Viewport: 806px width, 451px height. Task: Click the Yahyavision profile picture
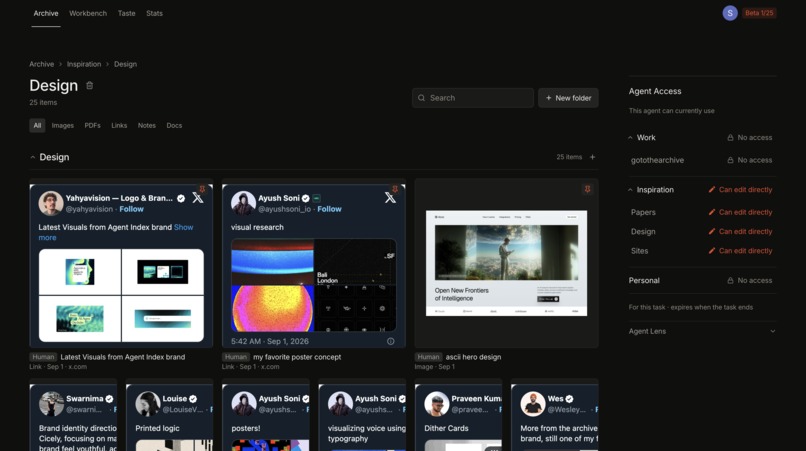pyautogui.click(x=50, y=203)
